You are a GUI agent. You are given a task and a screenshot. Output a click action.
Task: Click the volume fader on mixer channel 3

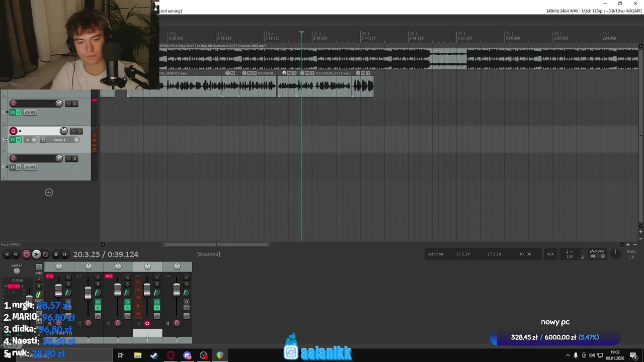(x=118, y=290)
